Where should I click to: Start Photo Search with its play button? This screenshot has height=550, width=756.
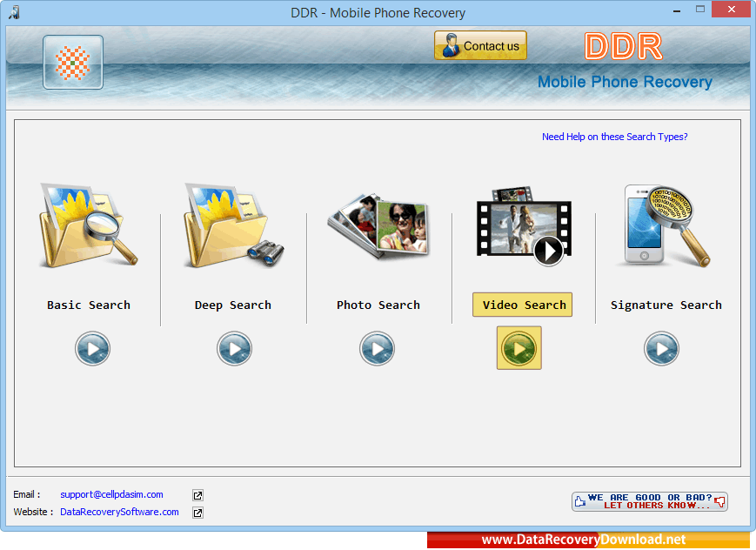click(x=377, y=348)
